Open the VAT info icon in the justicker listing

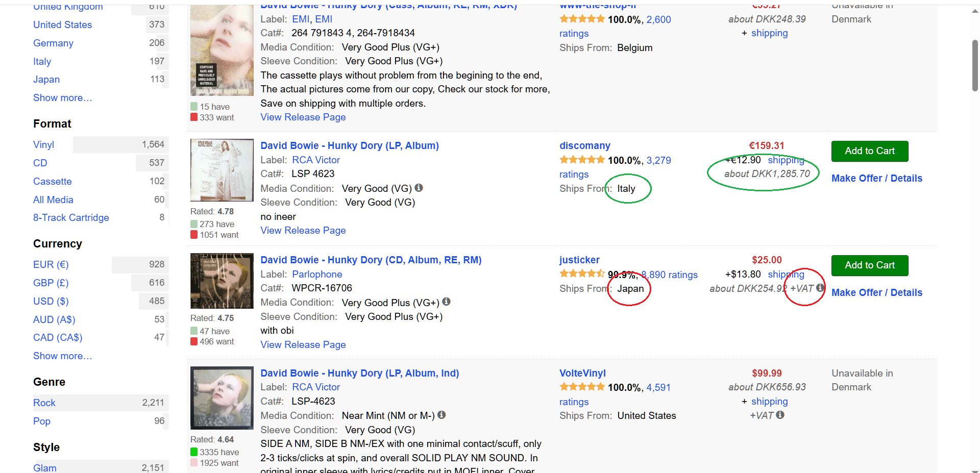coord(820,288)
